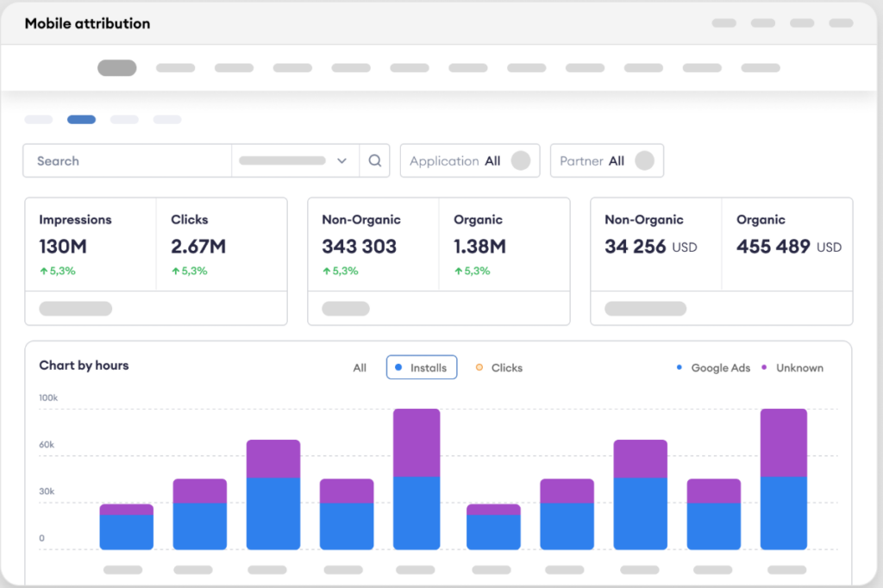Expand the search field dropdown chevron
Screen dimensions: 883x588
pyautogui.click(x=341, y=160)
